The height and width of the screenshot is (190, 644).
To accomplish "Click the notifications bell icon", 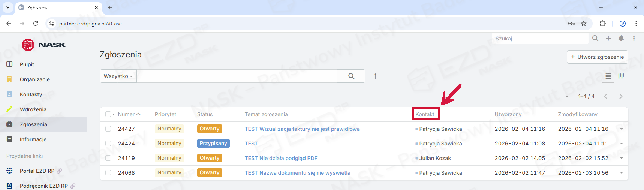I will pos(621,38).
